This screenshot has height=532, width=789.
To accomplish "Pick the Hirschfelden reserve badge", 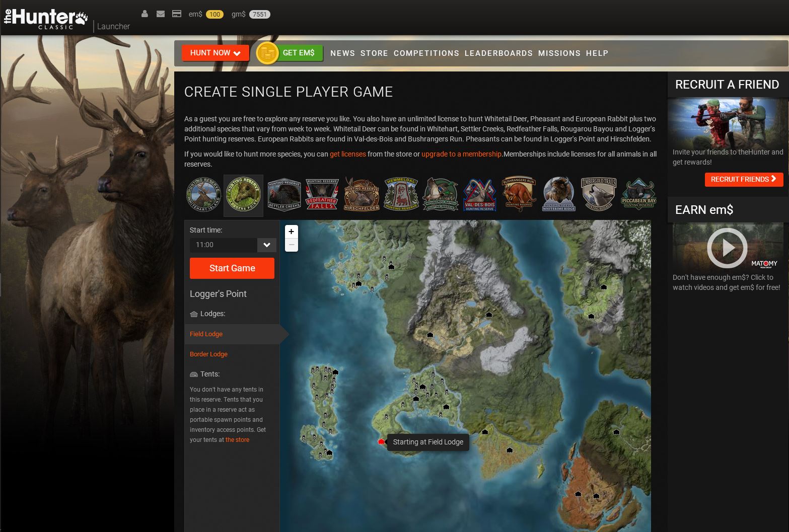I will tap(362, 195).
